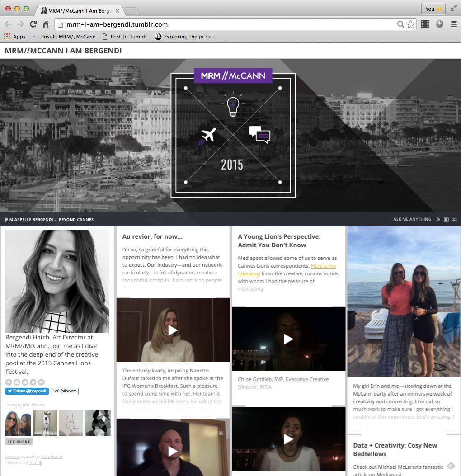Click the You profile button

click(x=433, y=9)
